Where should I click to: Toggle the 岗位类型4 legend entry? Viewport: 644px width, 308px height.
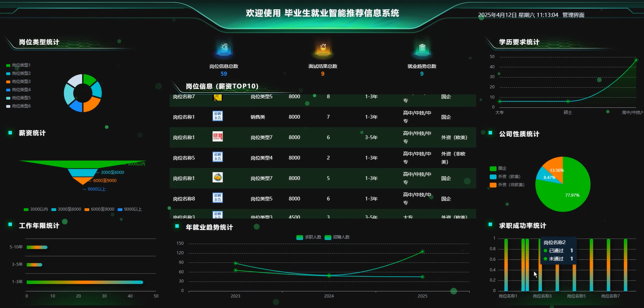pos(18,90)
